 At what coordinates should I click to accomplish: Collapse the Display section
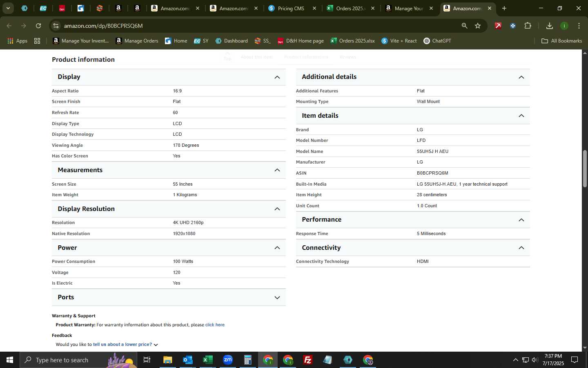click(277, 77)
